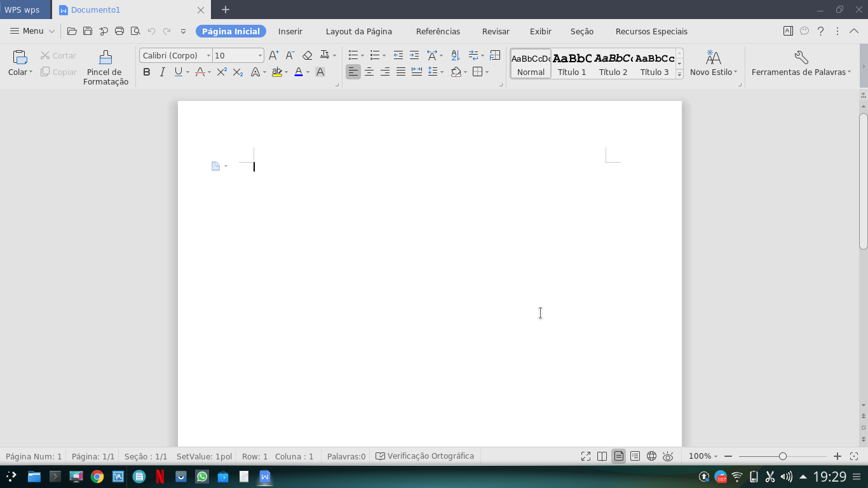Justify the paragraph text
This screenshot has width=868, height=488.
click(x=401, y=72)
